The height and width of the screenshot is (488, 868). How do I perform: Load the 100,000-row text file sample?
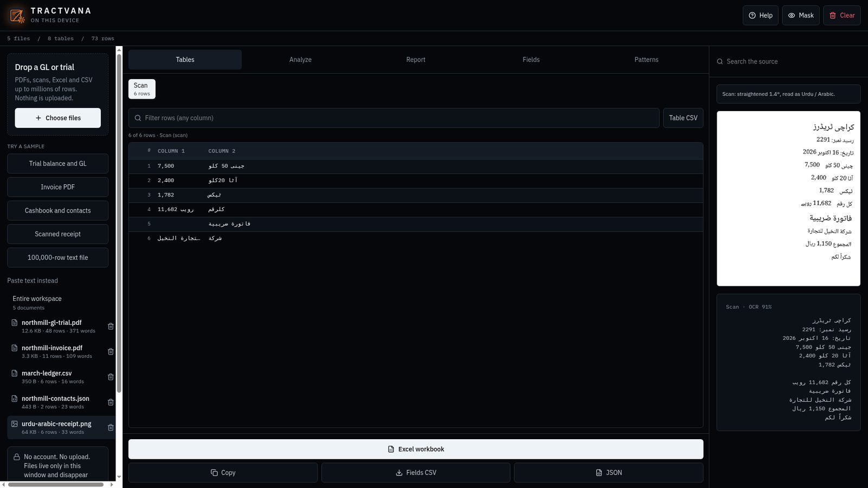[58, 258]
